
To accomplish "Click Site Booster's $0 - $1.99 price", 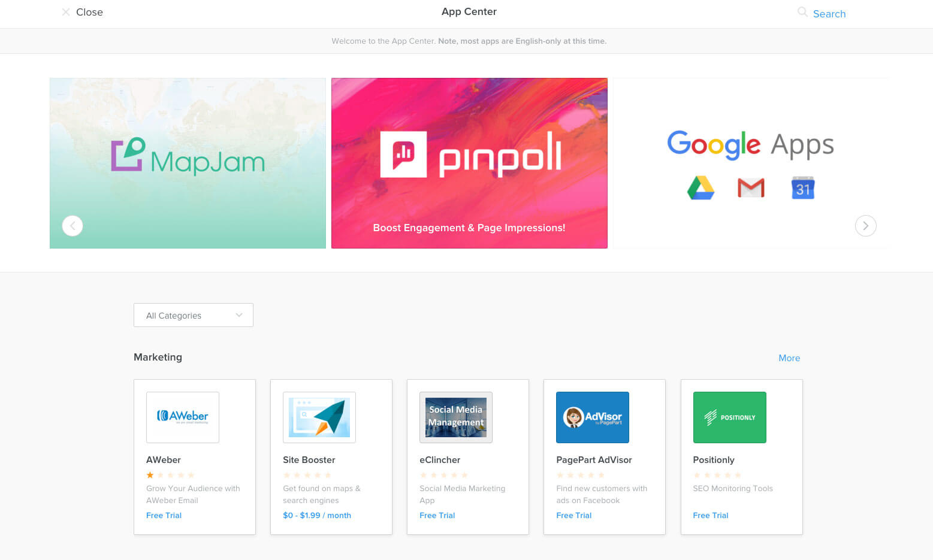I will point(317,515).
